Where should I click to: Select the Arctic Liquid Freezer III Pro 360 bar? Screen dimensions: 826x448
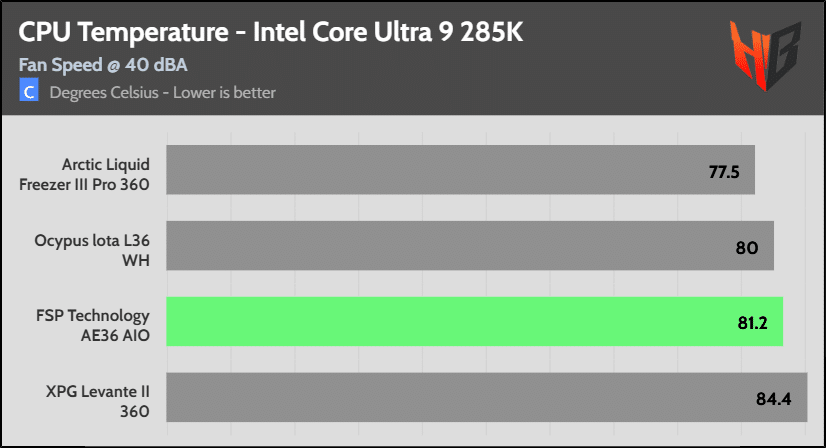[x=460, y=170]
